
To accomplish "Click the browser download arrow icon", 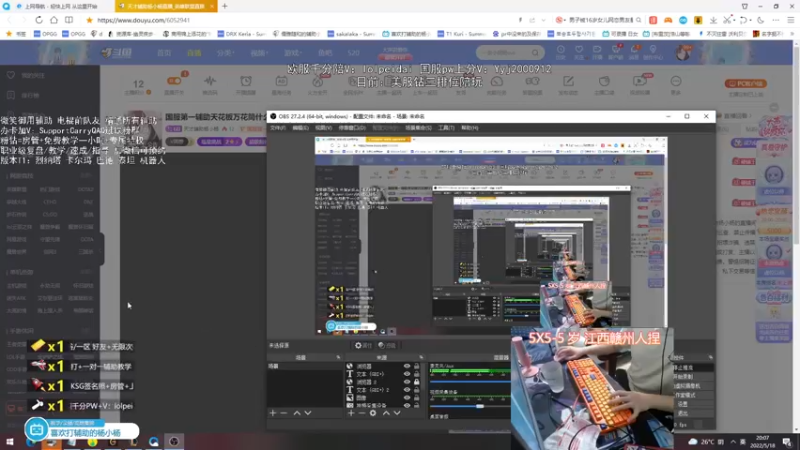I will [713, 20].
